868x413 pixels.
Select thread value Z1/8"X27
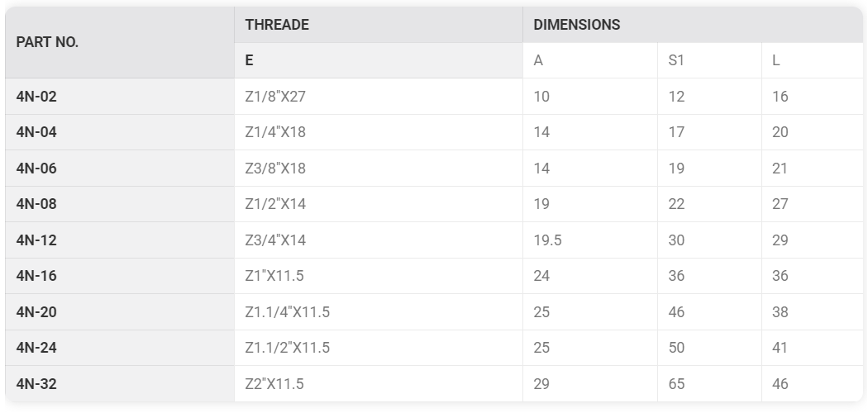(x=275, y=97)
